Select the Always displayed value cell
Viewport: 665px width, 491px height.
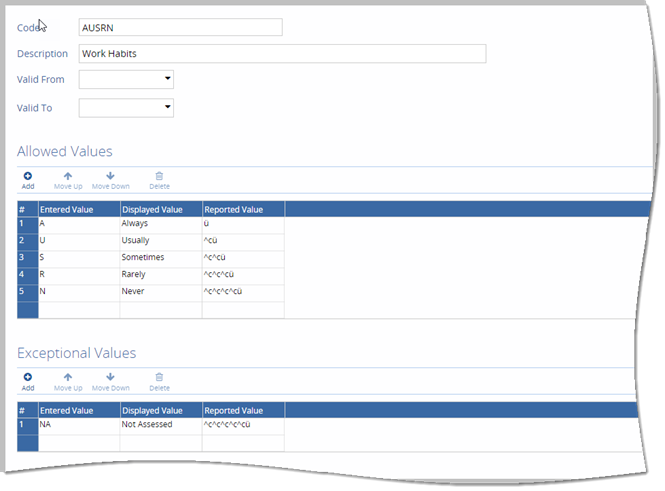(160, 225)
